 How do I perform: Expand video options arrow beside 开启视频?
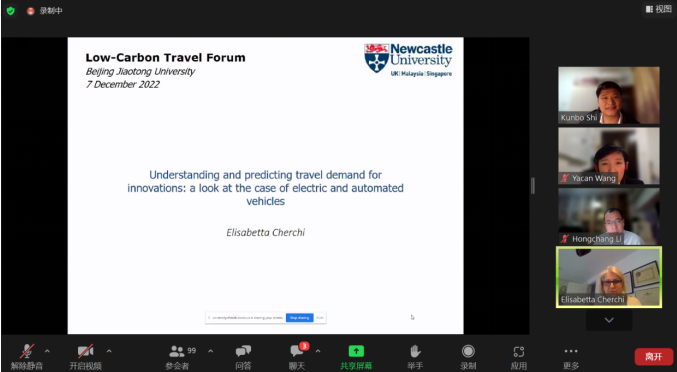pos(109,351)
